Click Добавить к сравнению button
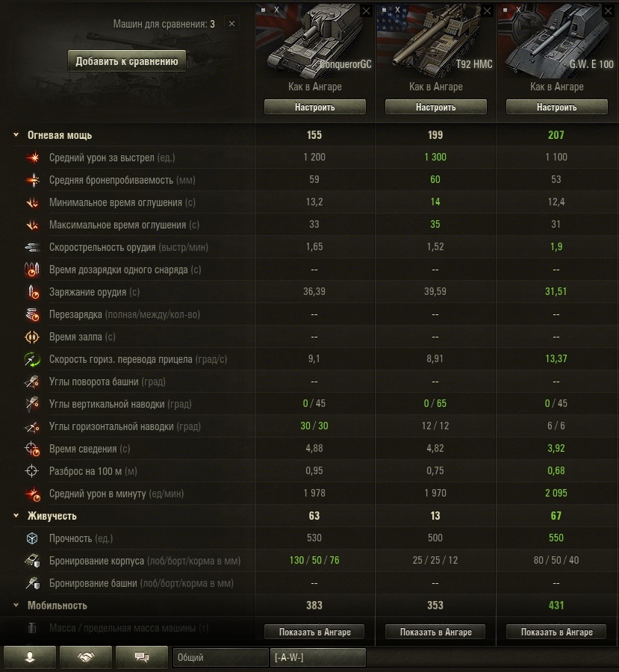This screenshot has height=672, width=619. [x=127, y=61]
